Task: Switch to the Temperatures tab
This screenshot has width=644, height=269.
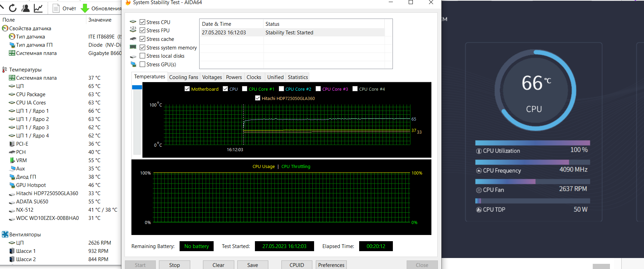Action: coord(150,77)
